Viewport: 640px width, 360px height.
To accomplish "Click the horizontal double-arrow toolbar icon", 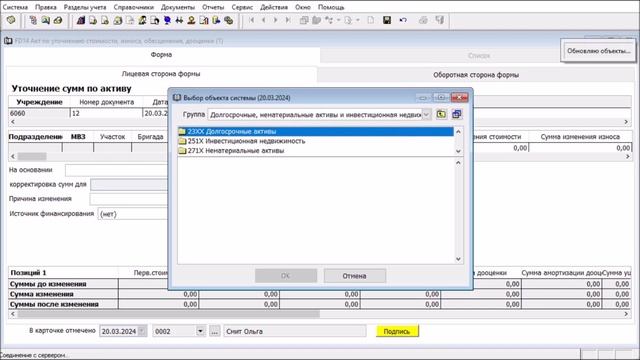I will [x=179, y=20].
